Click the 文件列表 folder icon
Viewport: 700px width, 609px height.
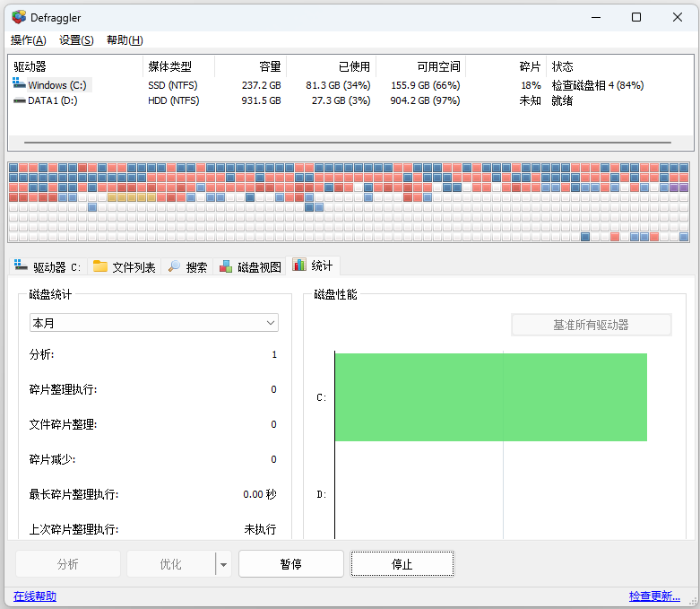click(100, 266)
